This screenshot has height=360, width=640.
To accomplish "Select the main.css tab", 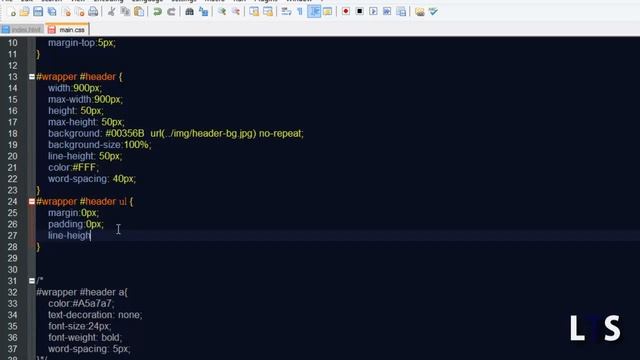I will click(x=67, y=29).
